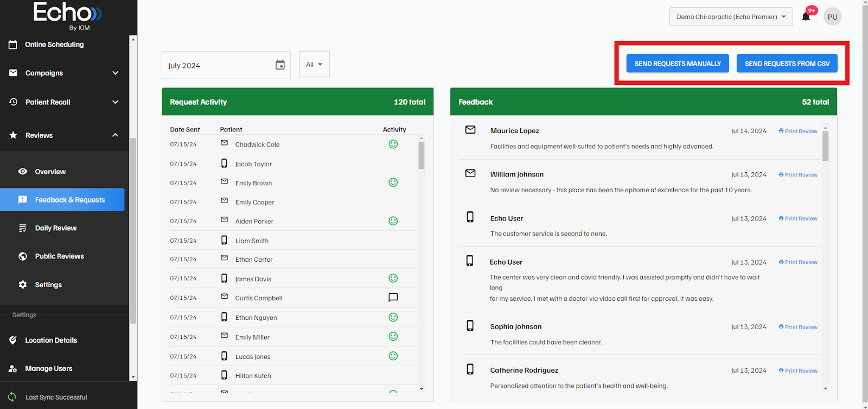Open Online Scheduling menu item

click(x=54, y=45)
